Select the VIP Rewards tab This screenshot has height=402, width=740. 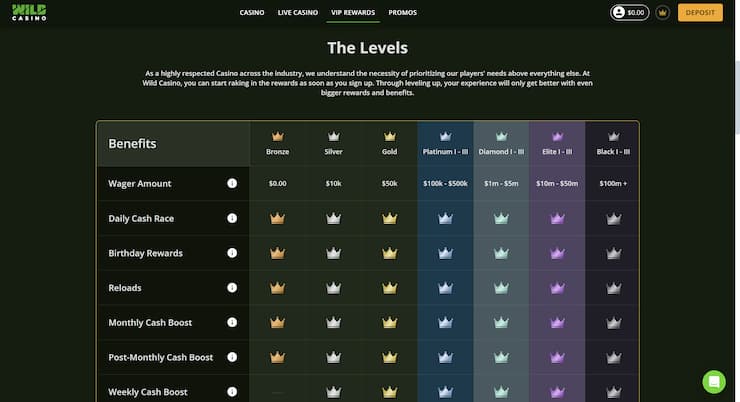[x=353, y=13]
